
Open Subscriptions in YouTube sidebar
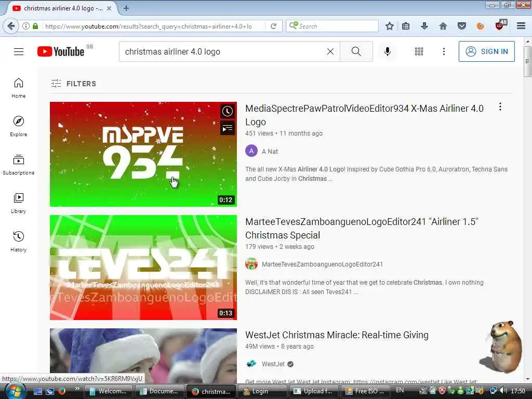tap(18, 165)
